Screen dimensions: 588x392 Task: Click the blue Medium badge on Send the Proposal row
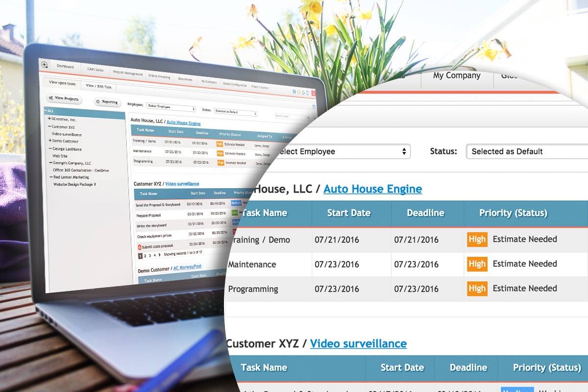pos(236,202)
